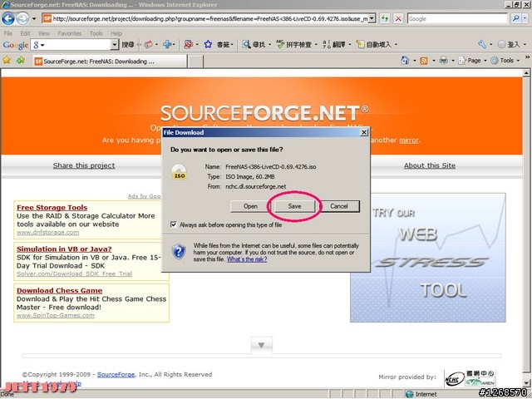Screen dimensions: 532x399
Task: Click the Google toolbar 尋找 find icon
Action: coord(246,44)
